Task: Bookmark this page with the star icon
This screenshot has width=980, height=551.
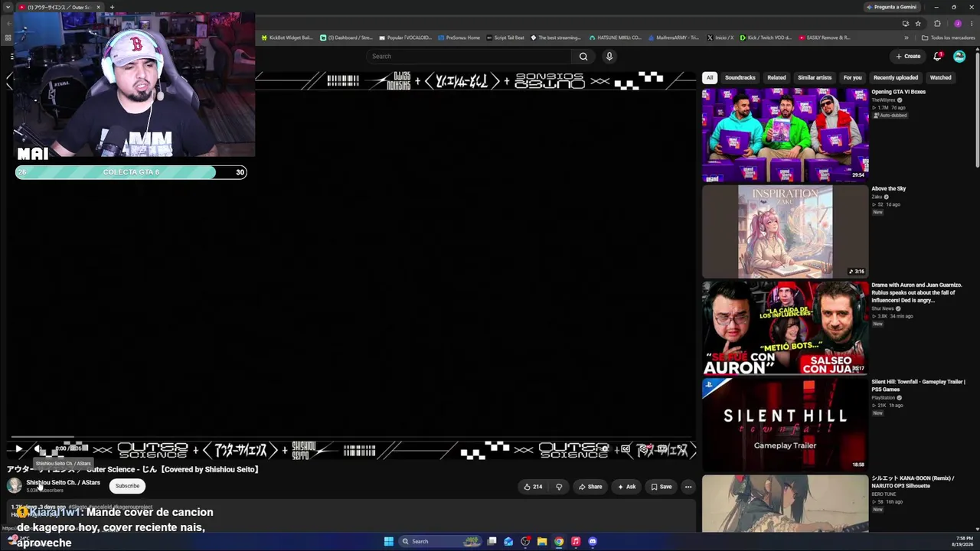Action: pyautogui.click(x=918, y=24)
